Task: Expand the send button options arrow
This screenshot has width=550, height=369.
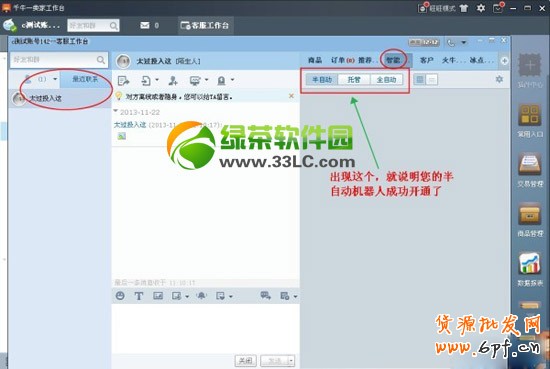Action: click(291, 360)
